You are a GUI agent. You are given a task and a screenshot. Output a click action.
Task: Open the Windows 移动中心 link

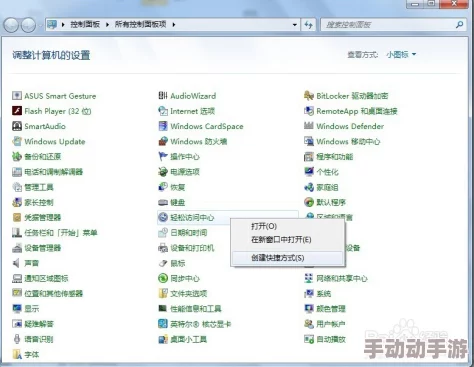(x=348, y=141)
